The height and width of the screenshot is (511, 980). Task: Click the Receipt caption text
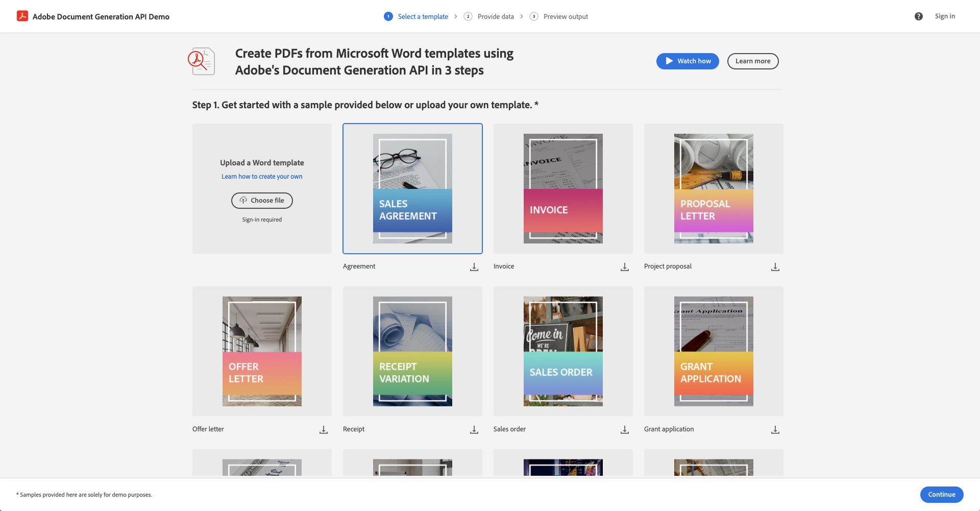point(354,429)
